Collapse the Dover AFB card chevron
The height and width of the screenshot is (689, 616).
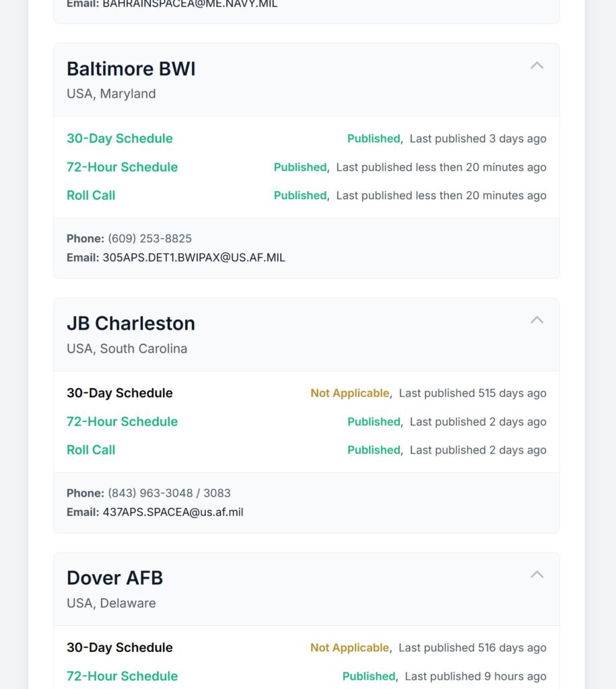pos(537,575)
